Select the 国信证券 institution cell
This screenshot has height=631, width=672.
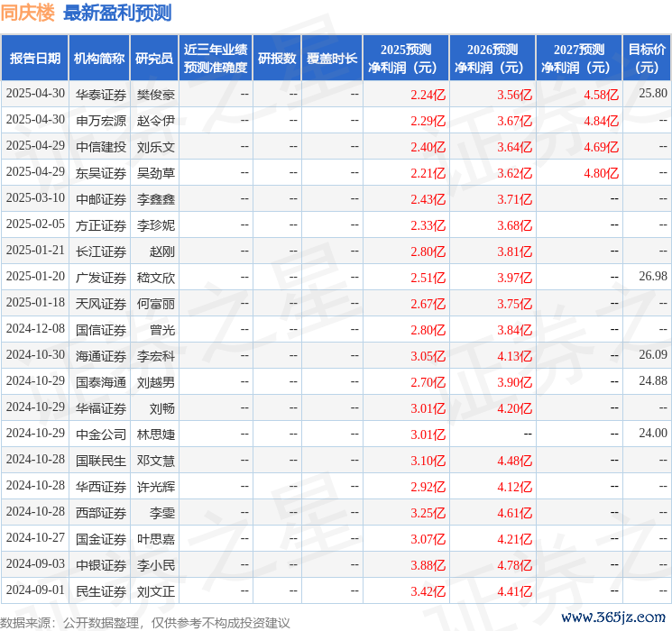(x=101, y=329)
